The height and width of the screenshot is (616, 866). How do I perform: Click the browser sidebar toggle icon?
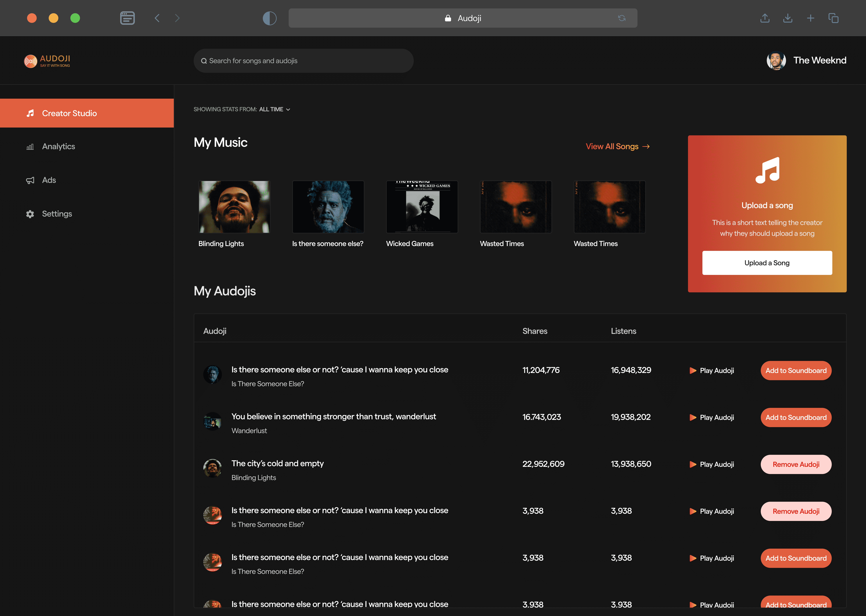127,18
